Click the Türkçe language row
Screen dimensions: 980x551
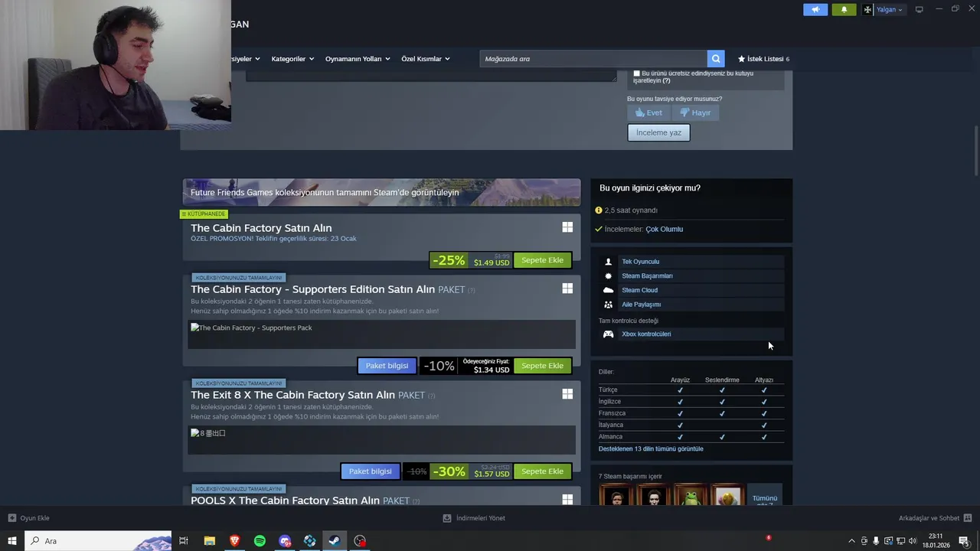(691, 390)
